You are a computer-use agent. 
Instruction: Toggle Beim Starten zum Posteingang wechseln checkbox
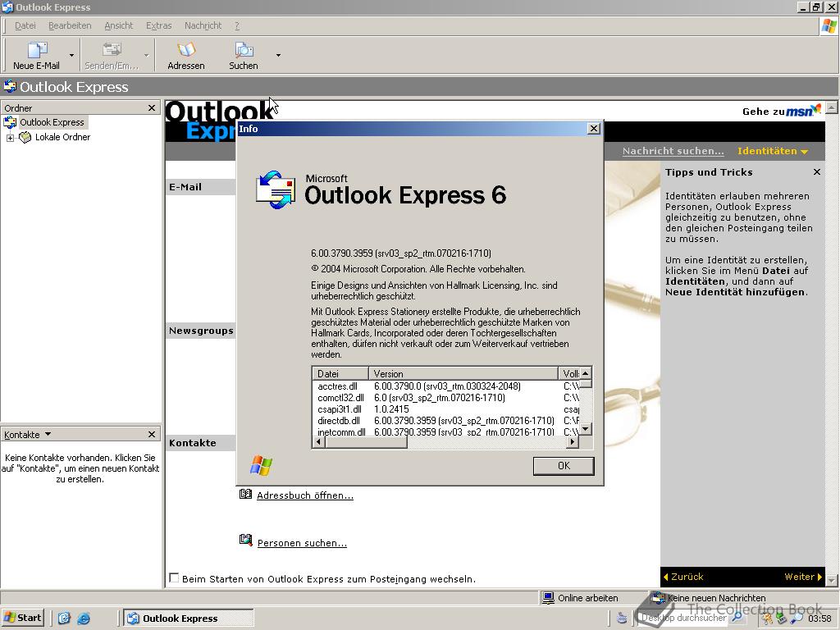click(x=174, y=577)
